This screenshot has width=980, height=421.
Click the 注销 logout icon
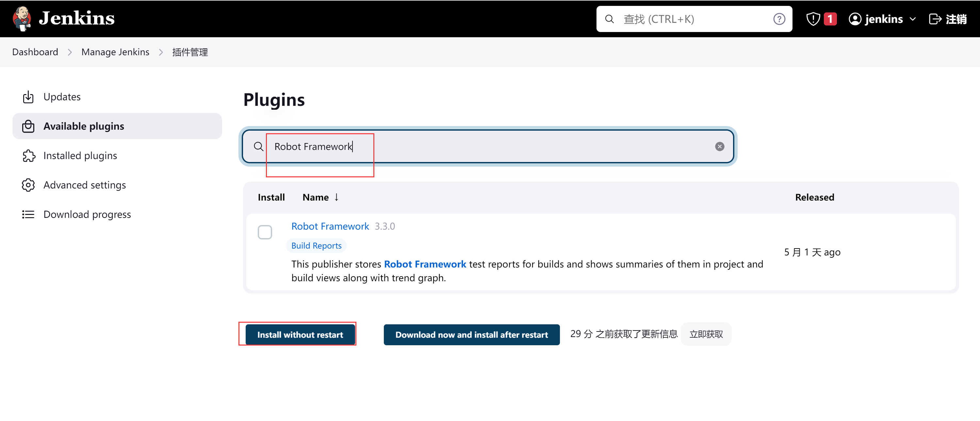(935, 19)
